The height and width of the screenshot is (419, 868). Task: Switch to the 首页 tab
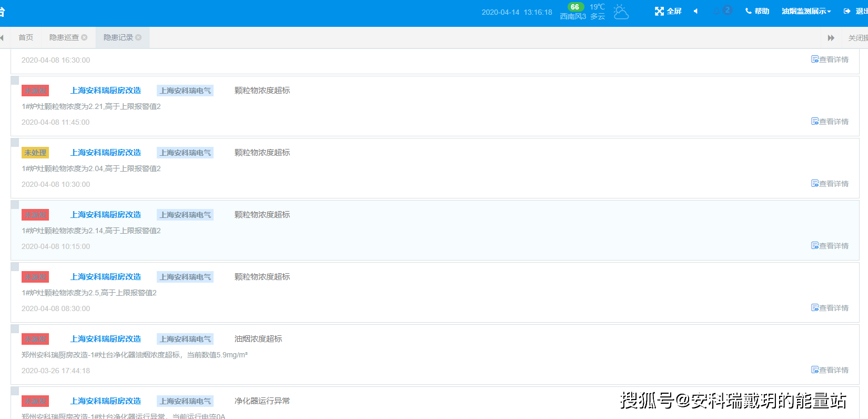tap(26, 37)
